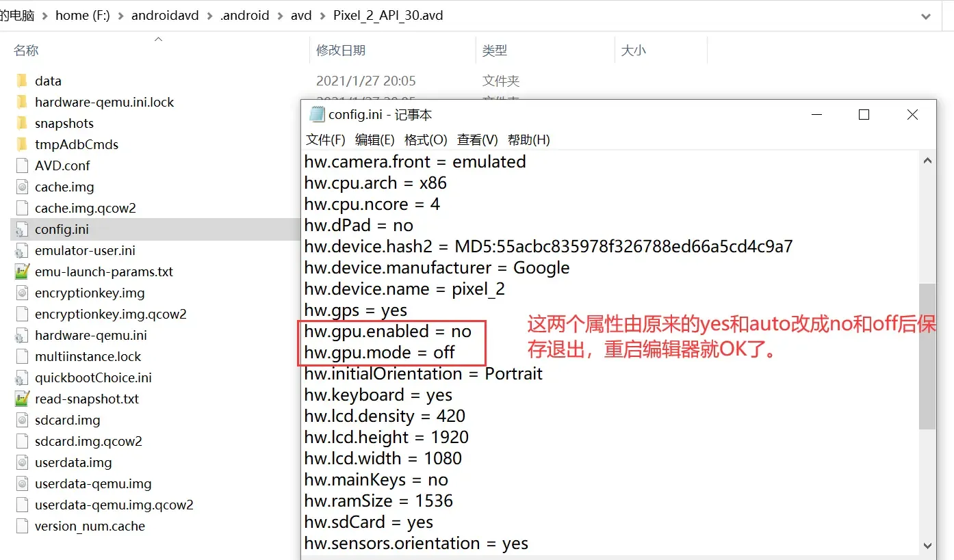The height and width of the screenshot is (560, 954).
Task: Open the 查看(V) menu in Notepad
Action: (476, 139)
